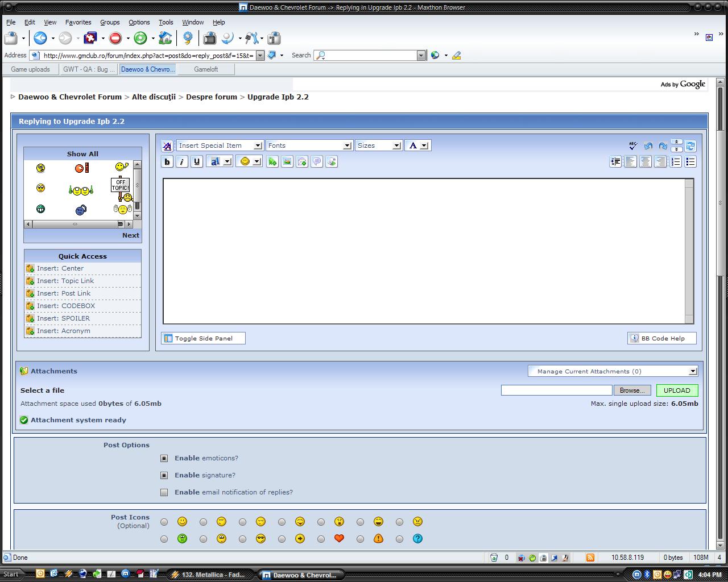Open the address bar history dropdown
728x582 pixels.
coord(260,55)
